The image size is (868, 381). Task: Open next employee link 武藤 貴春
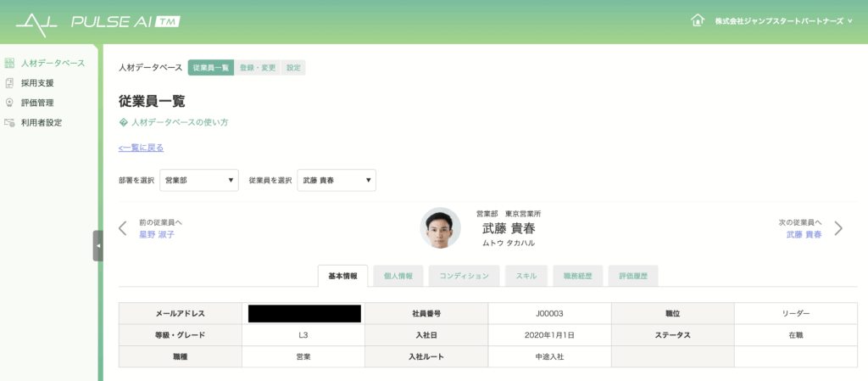[x=804, y=234]
